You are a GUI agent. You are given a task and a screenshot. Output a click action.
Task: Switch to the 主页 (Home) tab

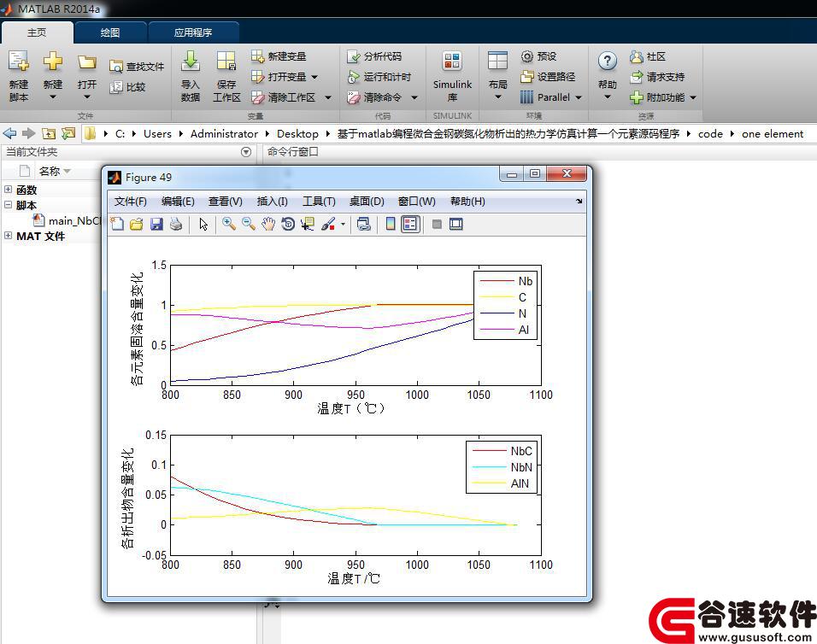[37, 32]
